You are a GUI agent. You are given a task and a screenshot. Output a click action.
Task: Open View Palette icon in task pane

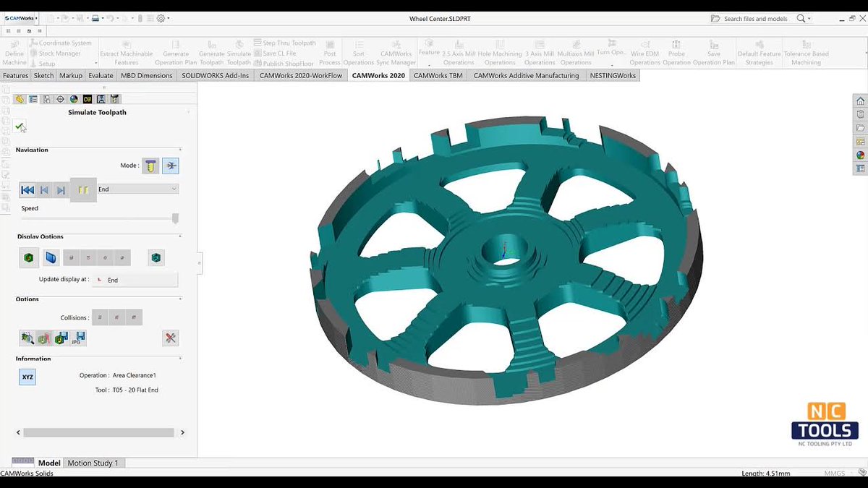tap(860, 142)
